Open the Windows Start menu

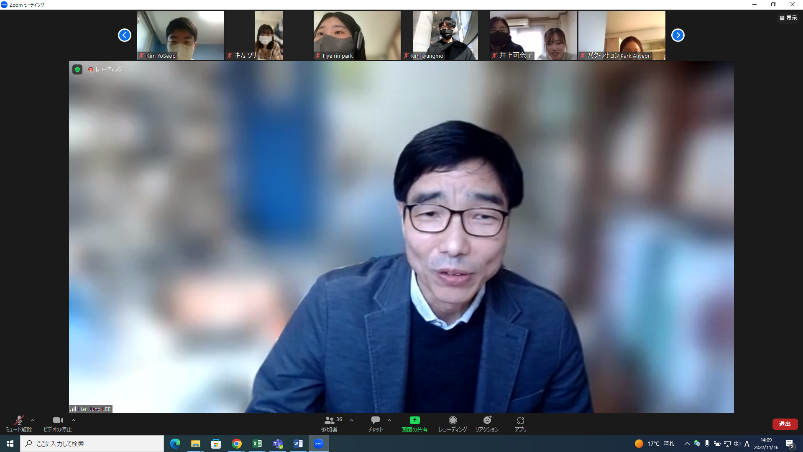pyautogui.click(x=10, y=443)
